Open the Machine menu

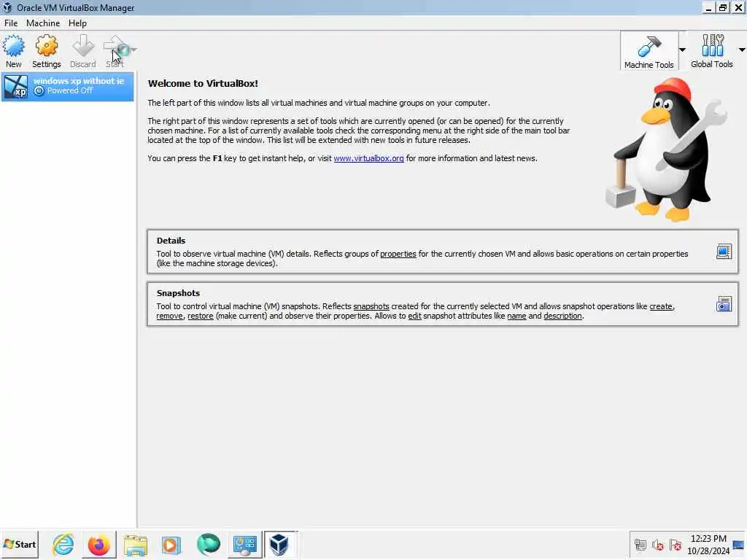click(43, 23)
